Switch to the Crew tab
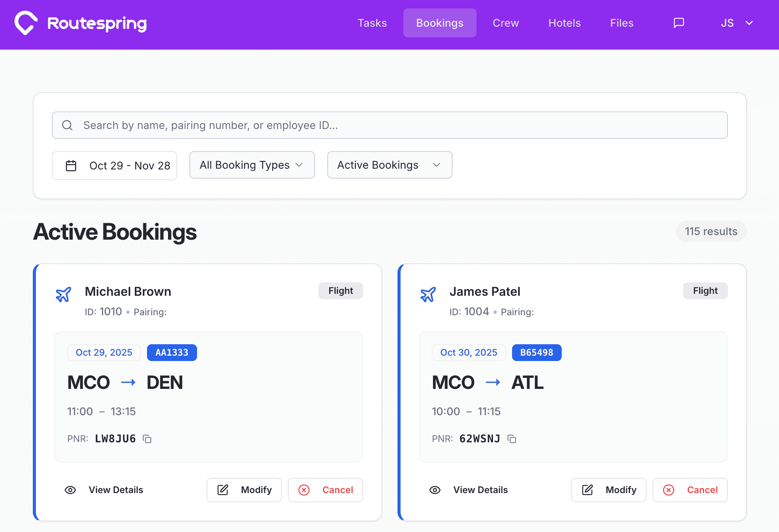Screen dimensions: 779x532 point(506,23)
